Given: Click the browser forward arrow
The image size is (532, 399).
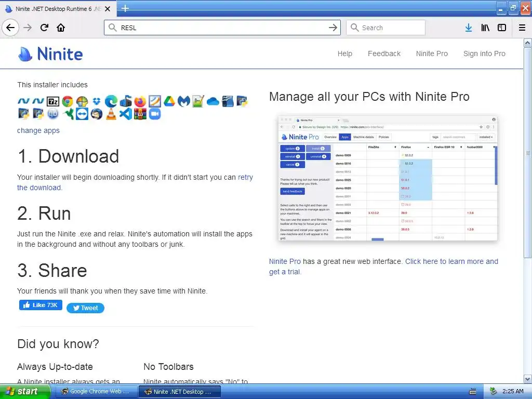Looking at the screenshot, I should pos(28,28).
